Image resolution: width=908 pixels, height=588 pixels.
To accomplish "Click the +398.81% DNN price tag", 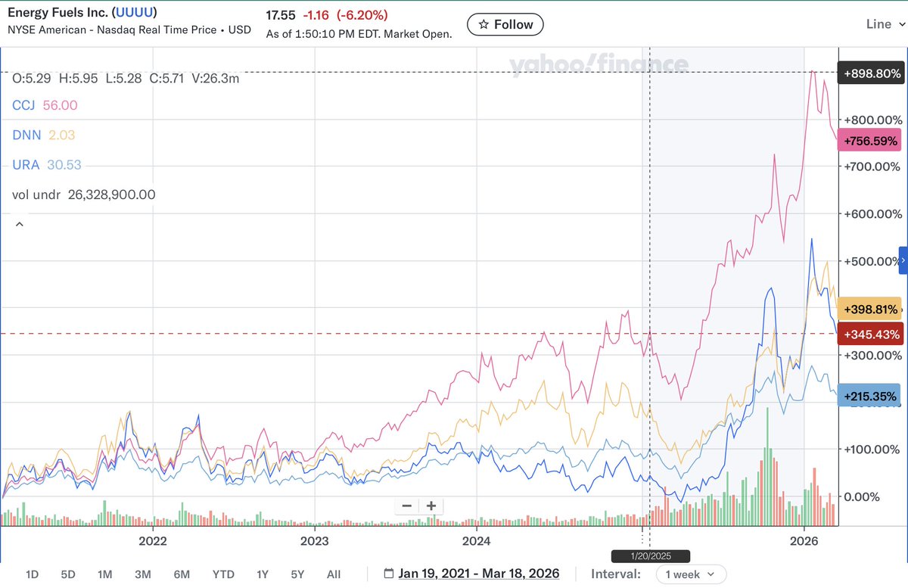I will [869, 310].
